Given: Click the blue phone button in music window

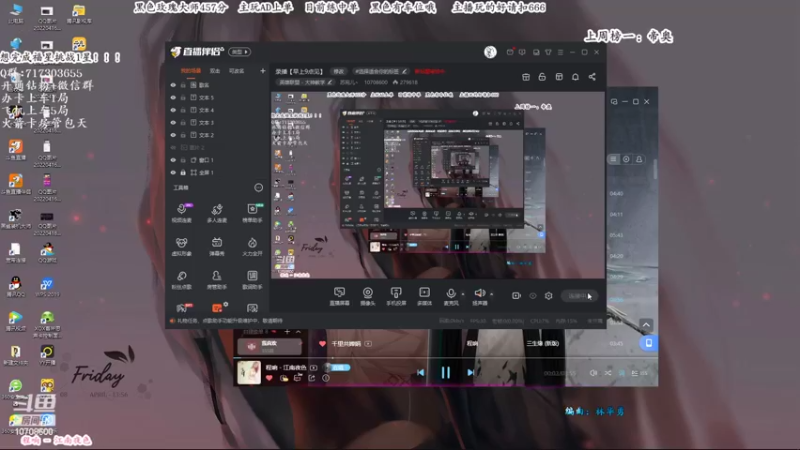Looking at the screenshot, I should pos(648,343).
